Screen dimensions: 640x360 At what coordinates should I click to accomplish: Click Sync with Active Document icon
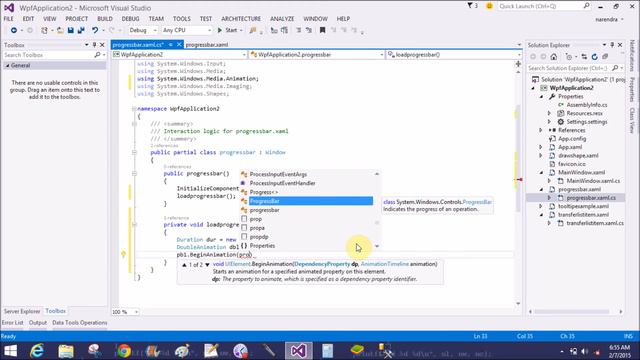click(584, 57)
